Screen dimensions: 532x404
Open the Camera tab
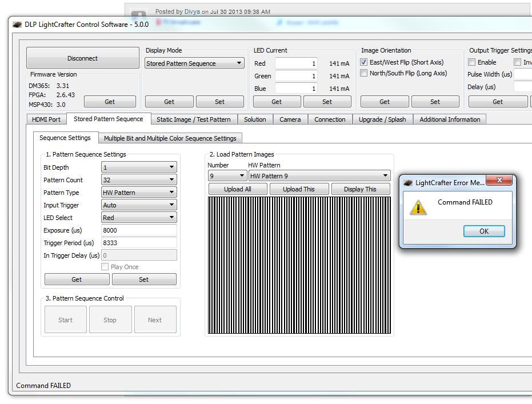pos(290,119)
